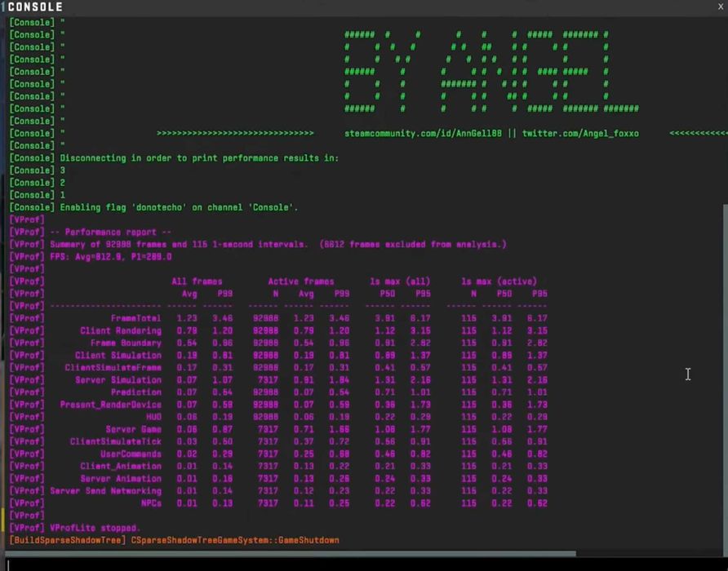728x571 pixels.
Task: Click the '1s max (all)' column header
Action: pyautogui.click(x=400, y=281)
